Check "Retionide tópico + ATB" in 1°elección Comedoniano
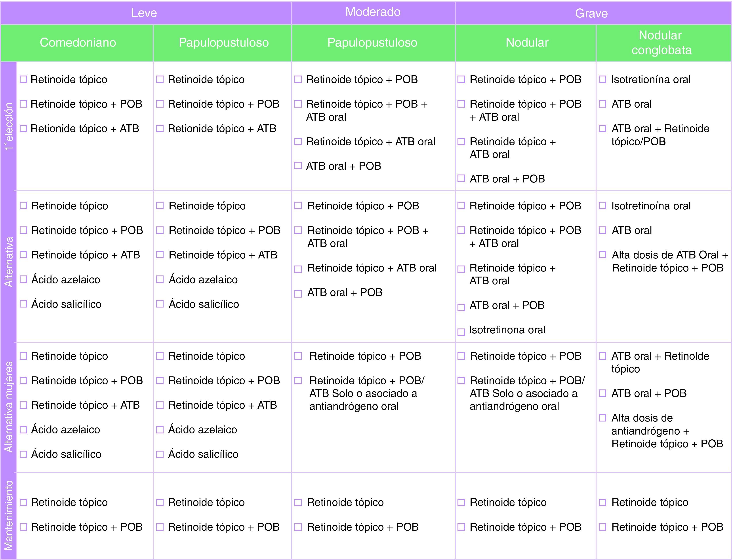The height and width of the screenshot is (560, 732). (x=23, y=128)
